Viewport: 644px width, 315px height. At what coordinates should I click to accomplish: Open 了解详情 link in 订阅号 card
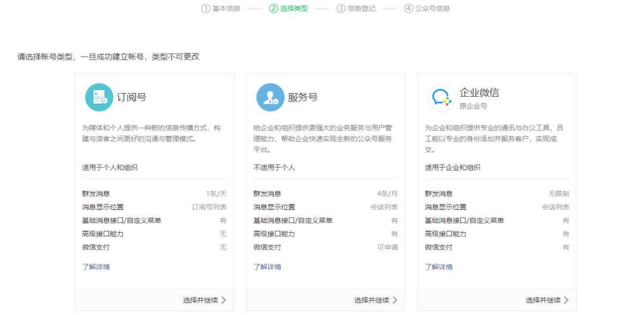tap(95, 267)
